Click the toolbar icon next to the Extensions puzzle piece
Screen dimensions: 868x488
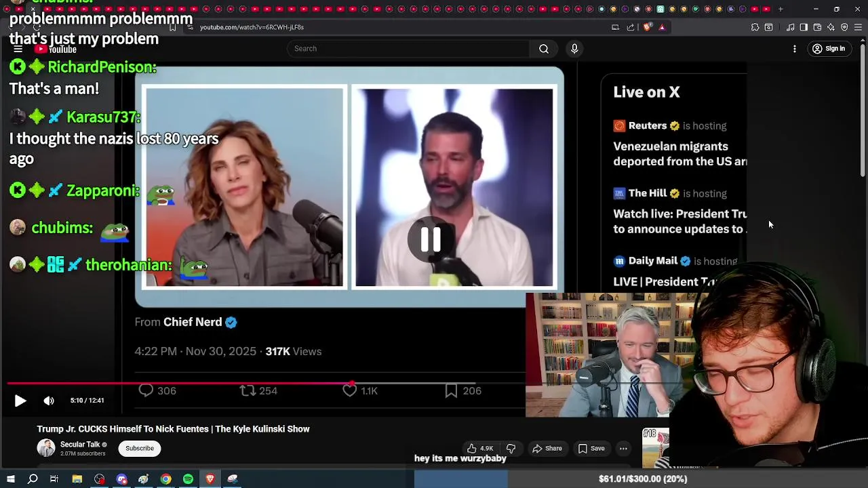click(x=768, y=27)
